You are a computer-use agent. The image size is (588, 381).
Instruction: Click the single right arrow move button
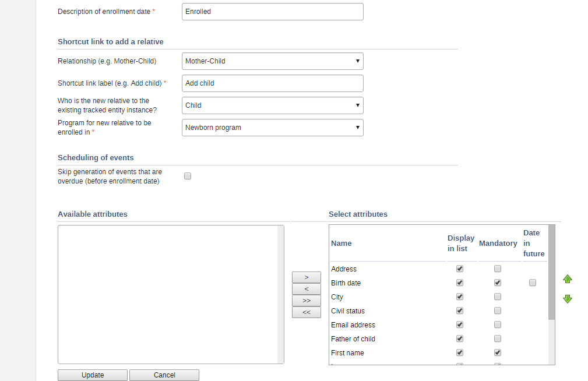tap(307, 277)
